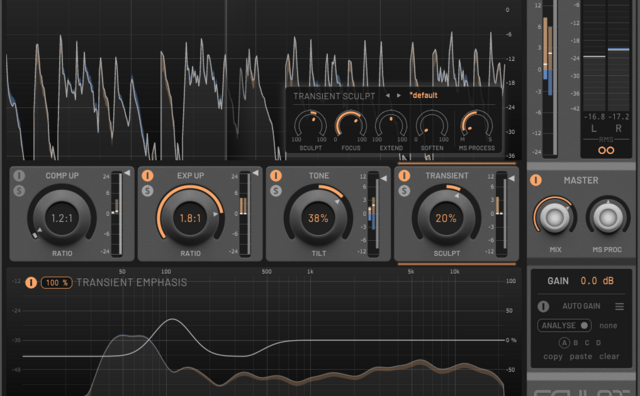Click the linked RMS meter icon
640x396 pixels.
(x=606, y=150)
